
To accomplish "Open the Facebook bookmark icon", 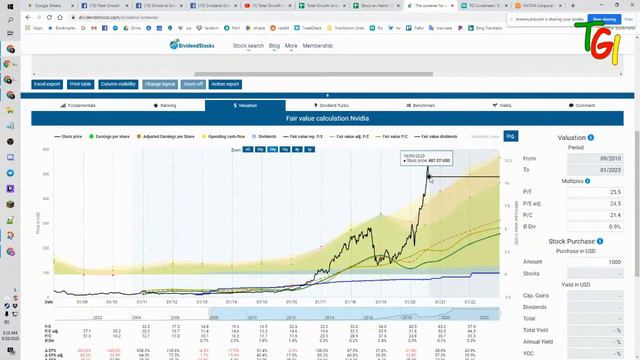I will (x=104, y=28).
